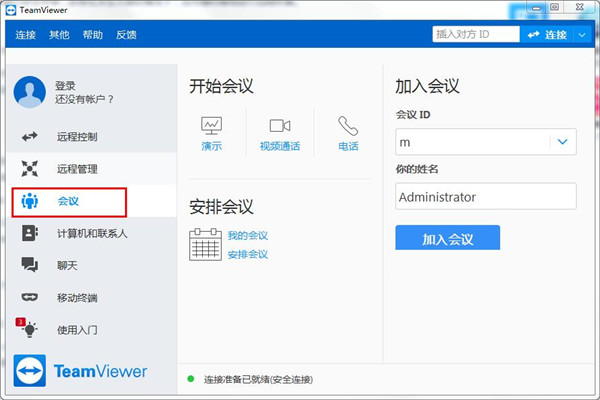This screenshot has height=400, width=600.
Task: Open 聊天 in the sidebar
Action: [x=91, y=265]
